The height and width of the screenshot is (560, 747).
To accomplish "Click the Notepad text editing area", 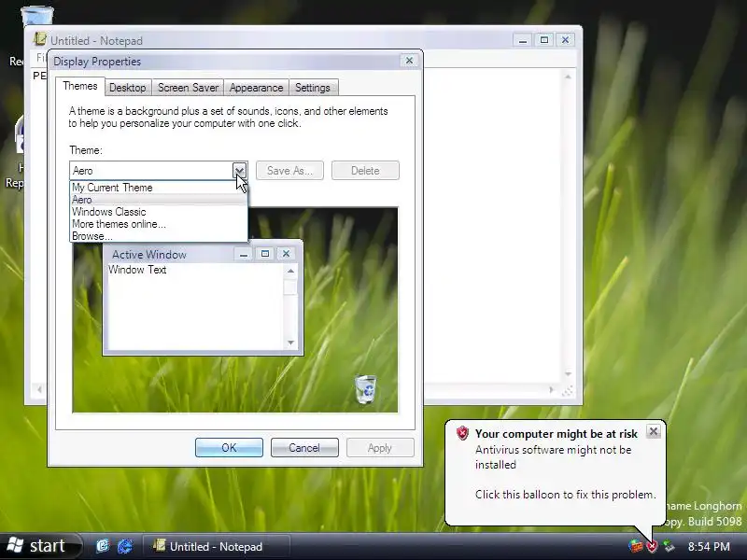I will coord(492,224).
